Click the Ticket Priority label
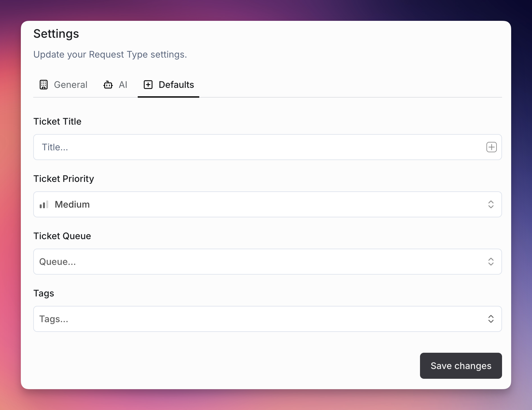The image size is (532, 410). [64, 179]
